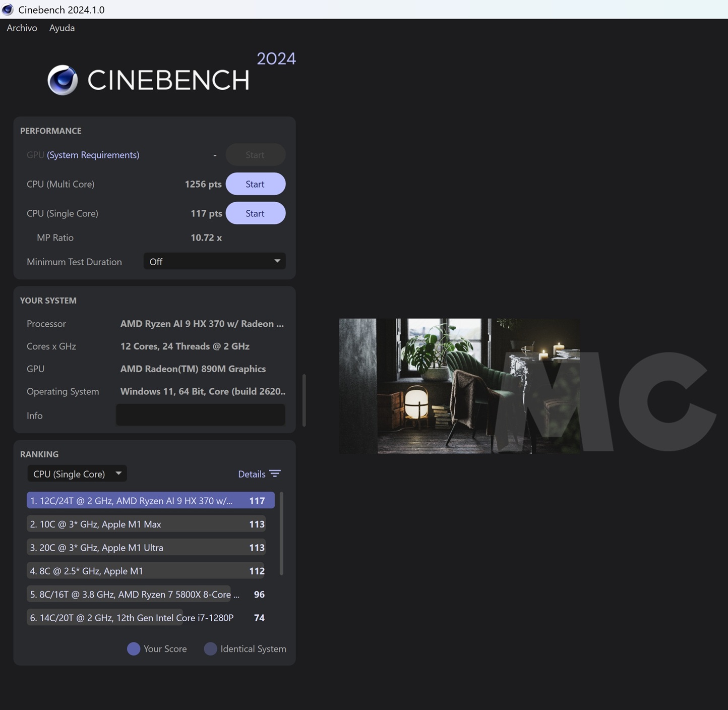Click the Info input field
728x710 pixels.
coord(200,415)
